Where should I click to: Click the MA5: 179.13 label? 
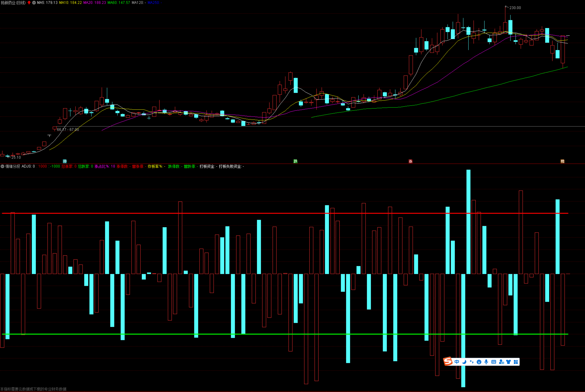pyautogui.click(x=47, y=2)
